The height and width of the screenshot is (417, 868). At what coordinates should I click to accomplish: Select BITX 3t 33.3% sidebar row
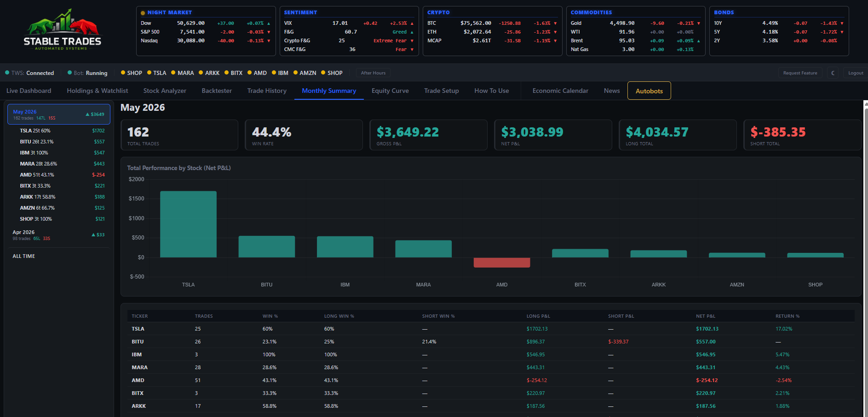[x=62, y=186]
